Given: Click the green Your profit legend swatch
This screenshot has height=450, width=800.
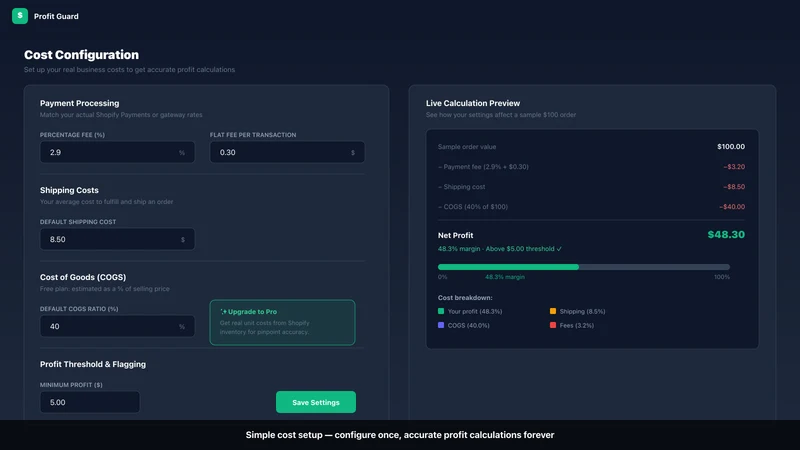Looking at the screenshot, I should [x=441, y=311].
